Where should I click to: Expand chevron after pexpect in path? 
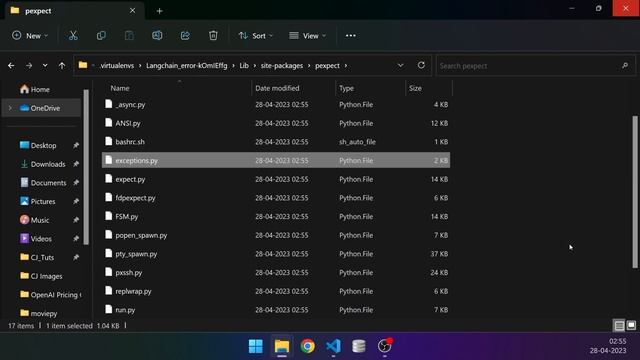(x=346, y=66)
